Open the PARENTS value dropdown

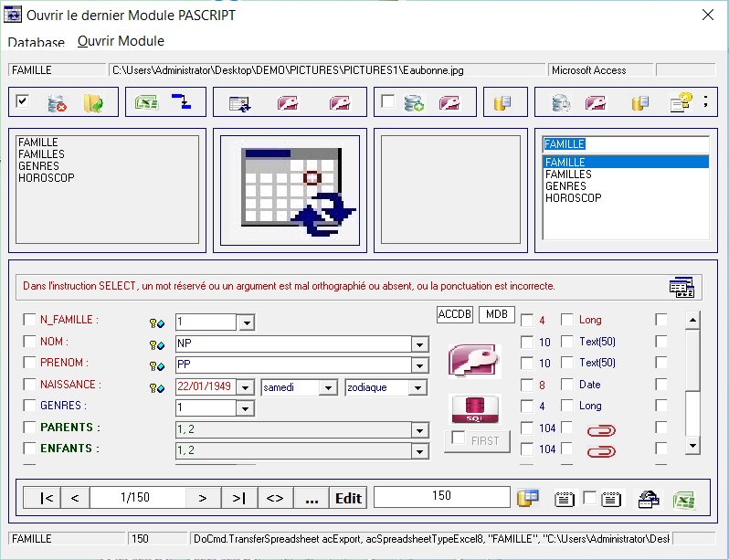420,430
